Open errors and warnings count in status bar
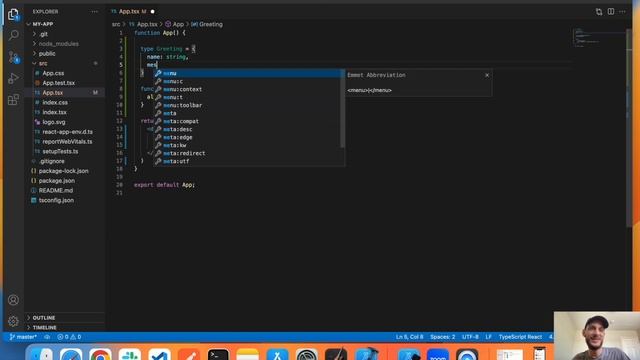This screenshot has width=640, height=360. coord(69,337)
